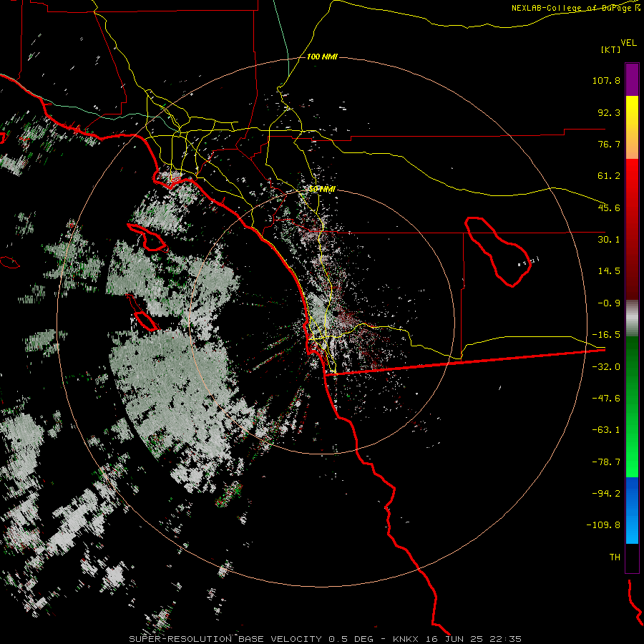Click the gray zero-velocity color bar segment
This screenshot has width=644, height=644.
click(x=632, y=318)
